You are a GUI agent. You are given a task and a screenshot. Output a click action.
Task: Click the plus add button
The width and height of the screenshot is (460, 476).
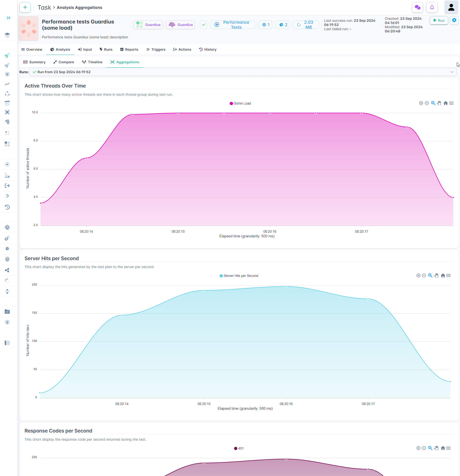pos(25,7)
